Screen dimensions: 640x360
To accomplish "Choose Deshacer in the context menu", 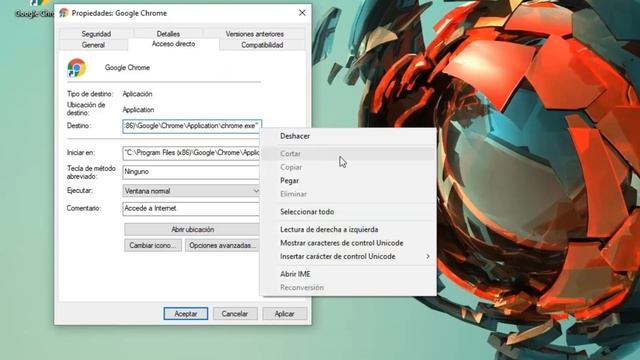I will [348, 136].
